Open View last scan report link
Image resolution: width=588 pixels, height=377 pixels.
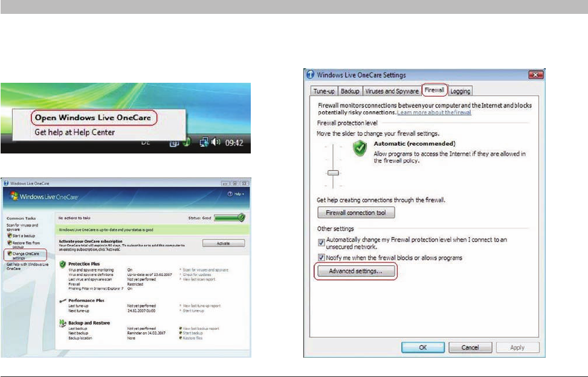199,279
